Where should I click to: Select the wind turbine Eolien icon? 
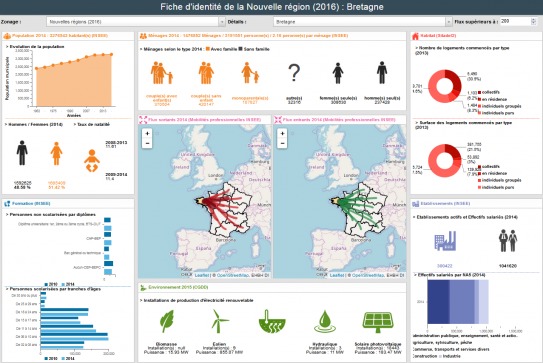point(220,321)
